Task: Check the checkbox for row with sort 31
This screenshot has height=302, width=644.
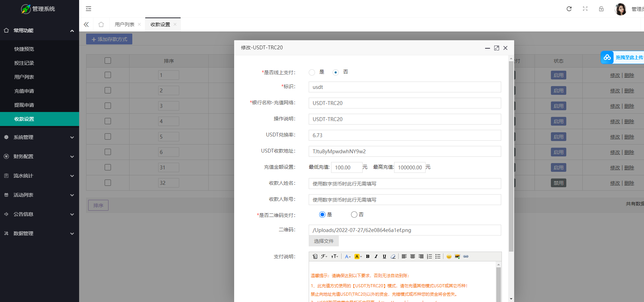Action: [x=108, y=167]
